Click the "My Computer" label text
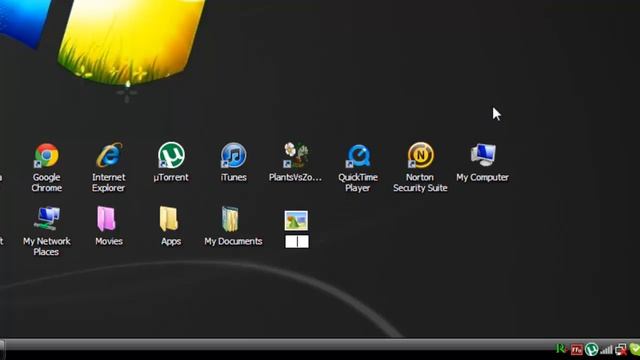 [482, 178]
